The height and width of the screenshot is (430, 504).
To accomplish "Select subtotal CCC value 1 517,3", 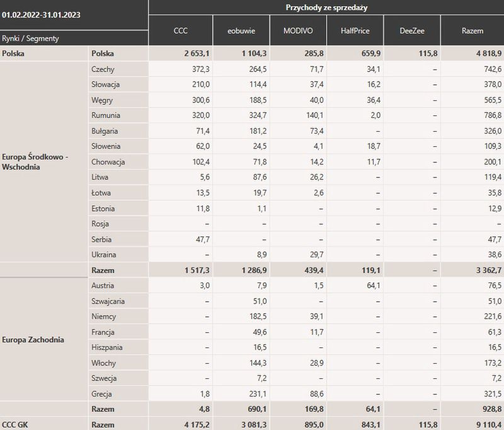I will [x=197, y=270].
